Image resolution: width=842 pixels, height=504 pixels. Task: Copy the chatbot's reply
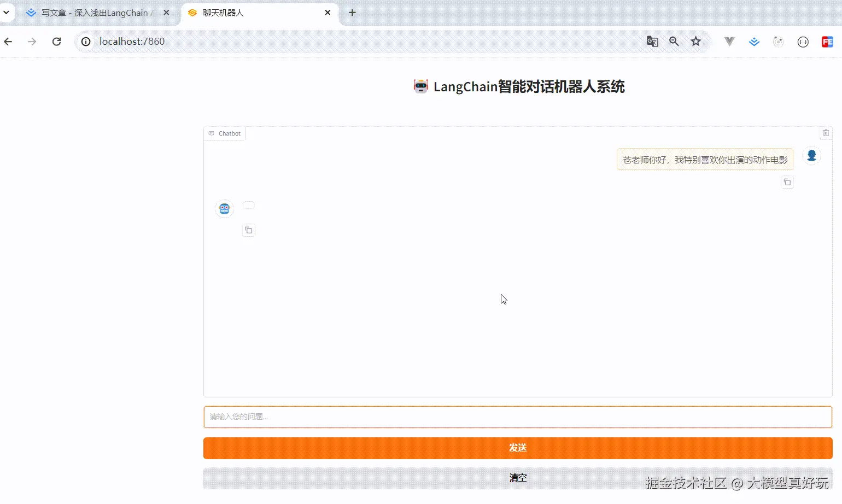pos(249,230)
